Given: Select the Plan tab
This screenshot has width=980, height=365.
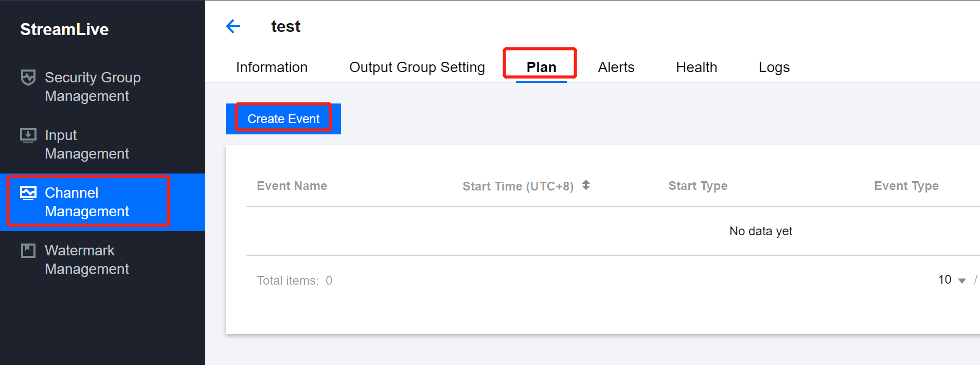Looking at the screenshot, I should (541, 67).
